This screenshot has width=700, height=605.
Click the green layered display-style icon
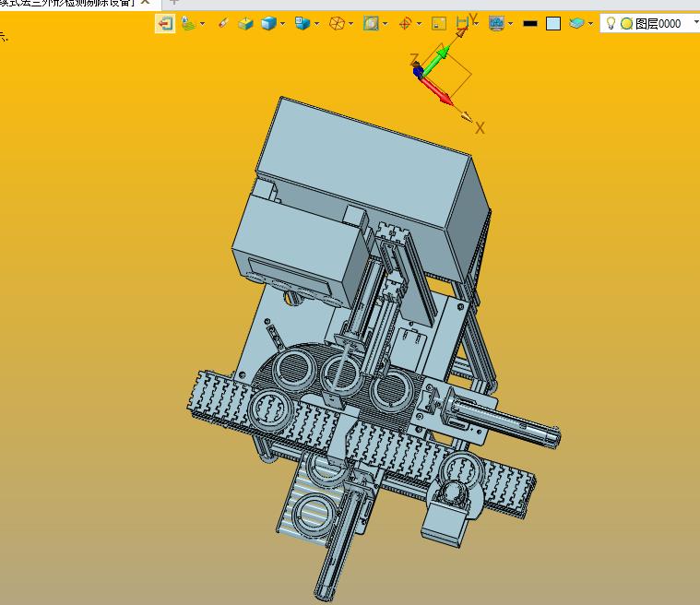tap(188, 23)
